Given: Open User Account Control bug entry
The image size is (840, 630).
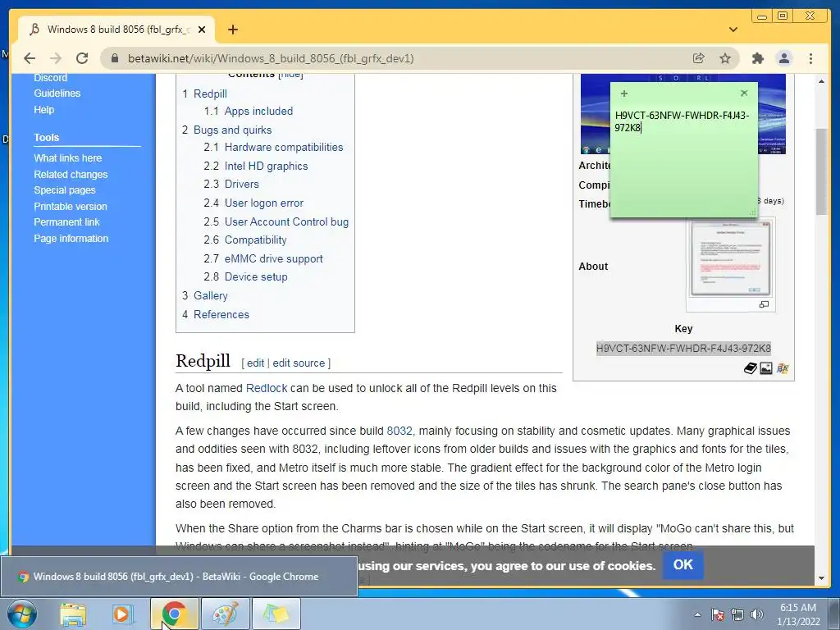Looking at the screenshot, I should (286, 221).
